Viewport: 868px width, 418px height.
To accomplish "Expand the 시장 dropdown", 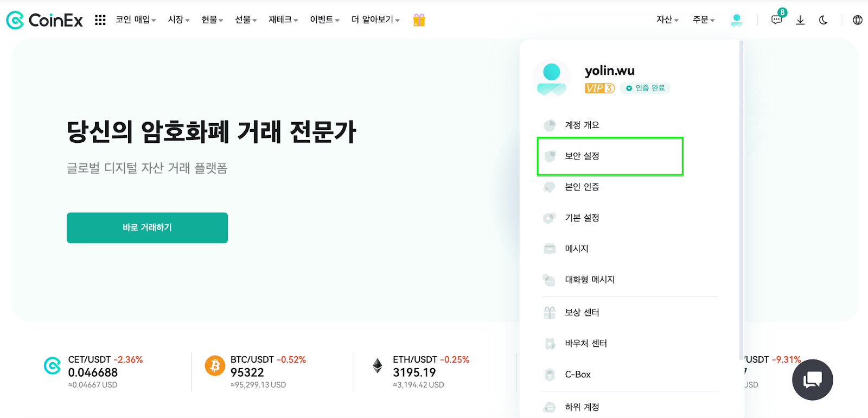I will 176,20.
